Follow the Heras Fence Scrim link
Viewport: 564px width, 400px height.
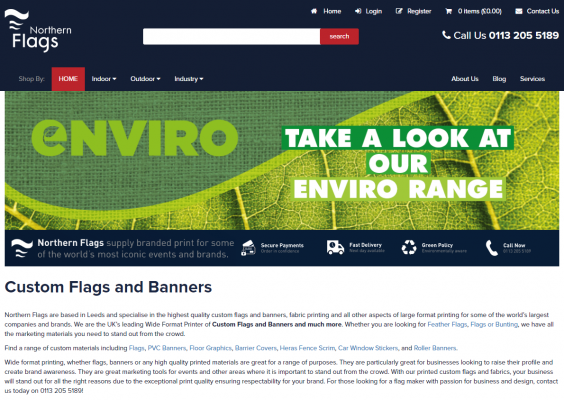(307, 348)
